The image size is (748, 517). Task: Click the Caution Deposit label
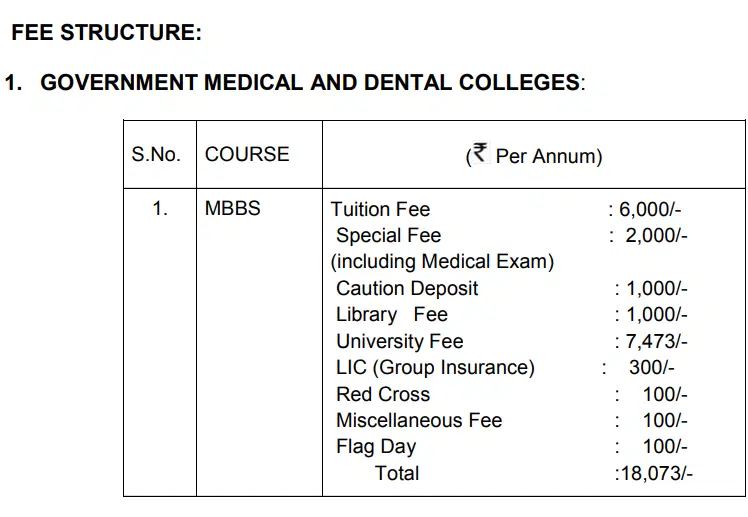(x=407, y=289)
